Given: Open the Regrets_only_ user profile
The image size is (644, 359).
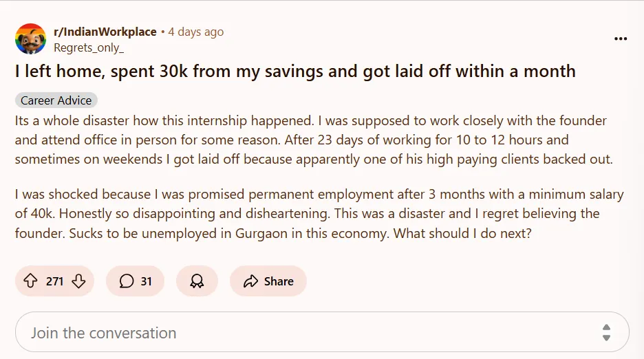Looking at the screenshot, I should point(89,47).
